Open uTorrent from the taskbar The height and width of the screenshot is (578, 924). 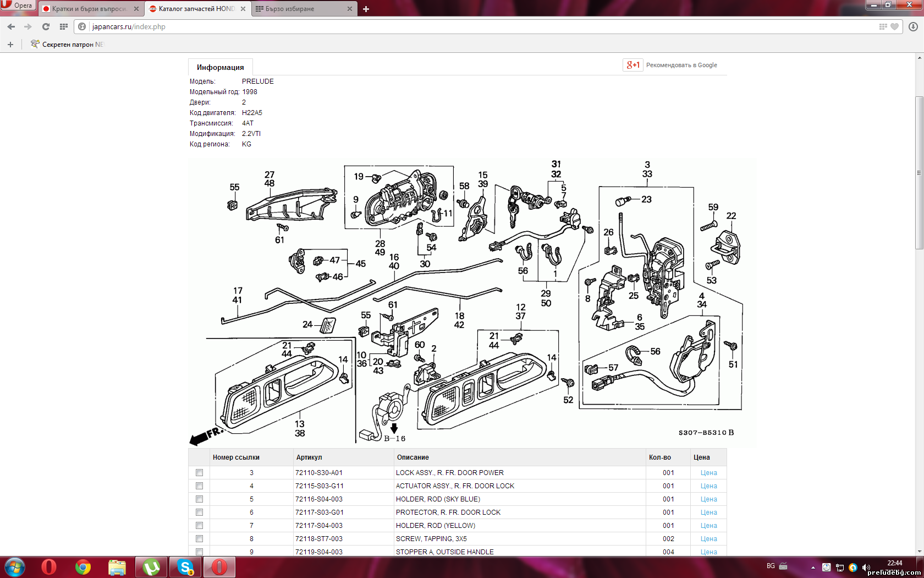[x=151, y=567]
